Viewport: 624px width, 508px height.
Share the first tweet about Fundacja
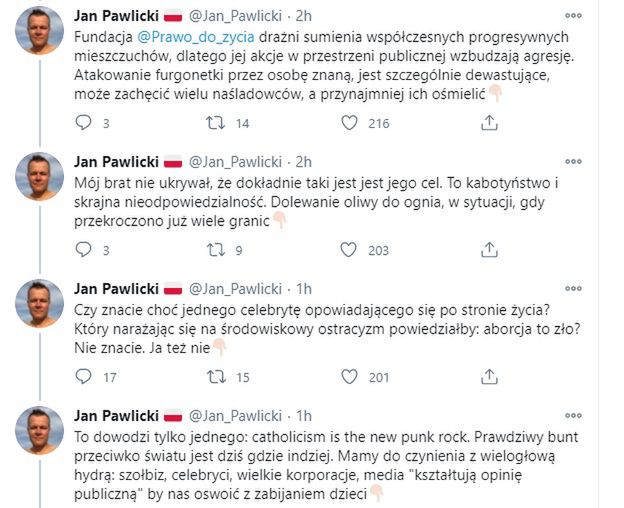[x=489, y=123]
